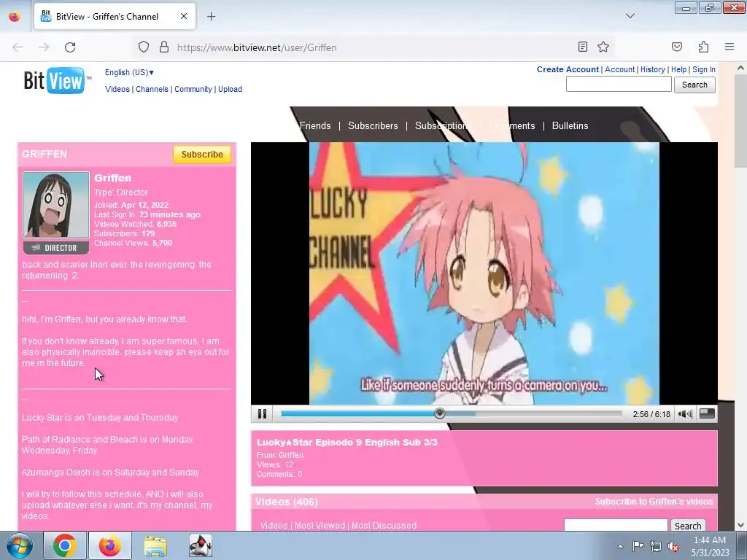Viewport: 747px width, 560px height.
Task: Close the BitView - Griffen's Channel tab
Action: click(184, 16)
